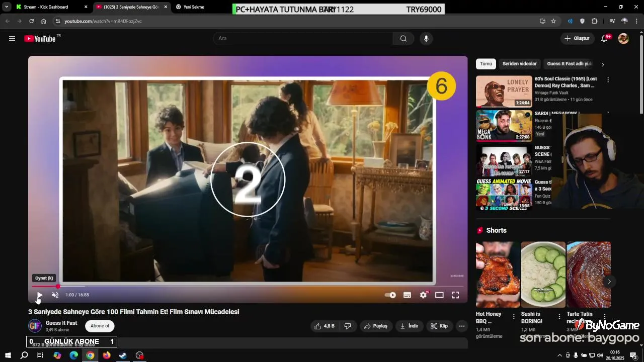Click the browser back arrow
Image resolution: width=644 pixels, height=362 pixels.
tap(7, 21)
